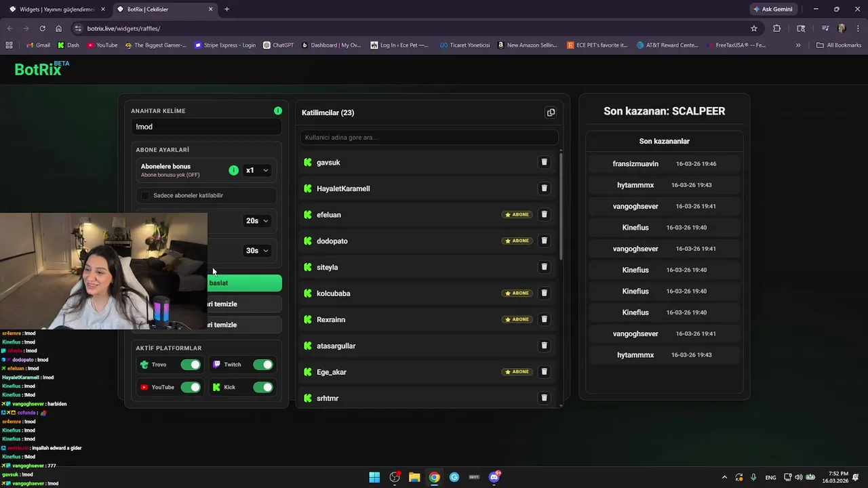Turn off Kick platform switch
The height and width of the screenshot is (488, 868).
[262, 387]
